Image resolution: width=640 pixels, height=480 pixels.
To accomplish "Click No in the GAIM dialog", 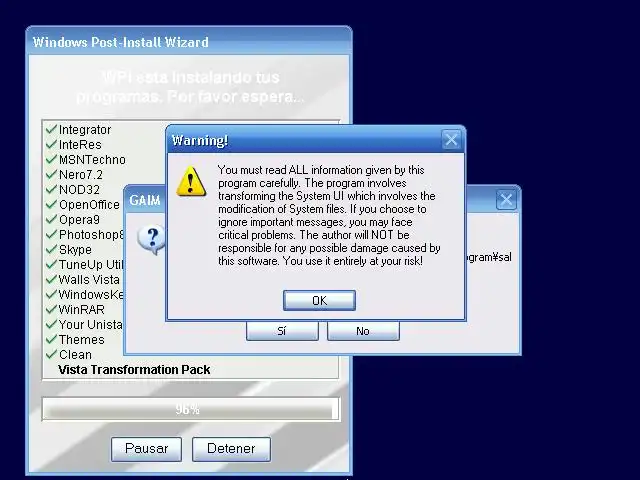I will point(363,331).
